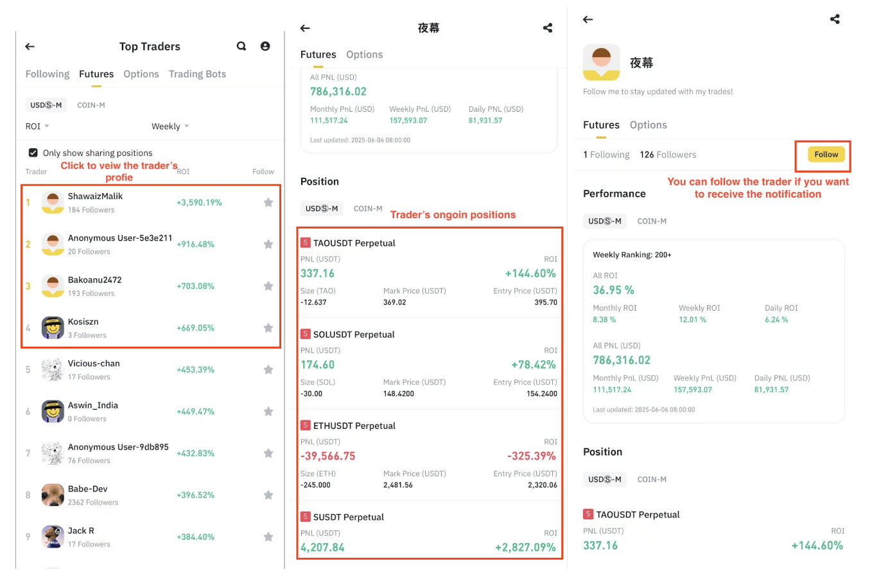The image size is (872, 588).
Task: Tap the share icon on 夜幕's page
Action: (835, 19)
